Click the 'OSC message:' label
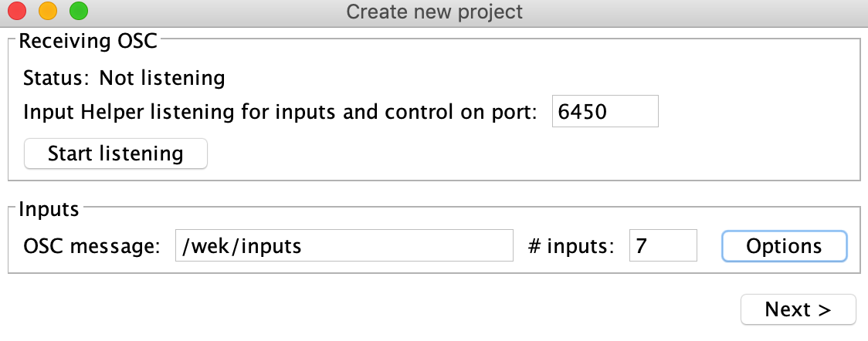This screenshot has height=341, width=868. [x=92, y=247]
